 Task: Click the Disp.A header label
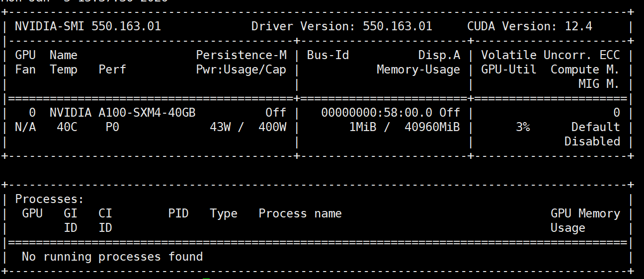coord(439,55)
